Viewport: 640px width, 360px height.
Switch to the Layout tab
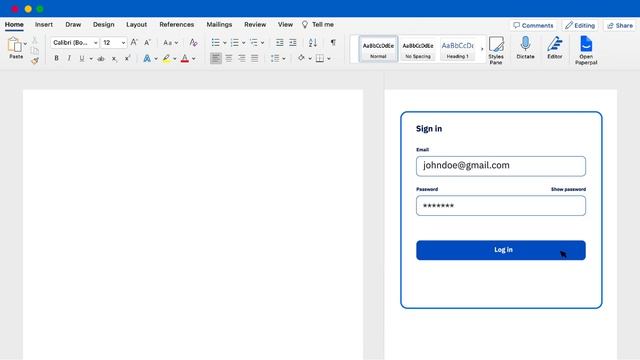click(136, 24)
